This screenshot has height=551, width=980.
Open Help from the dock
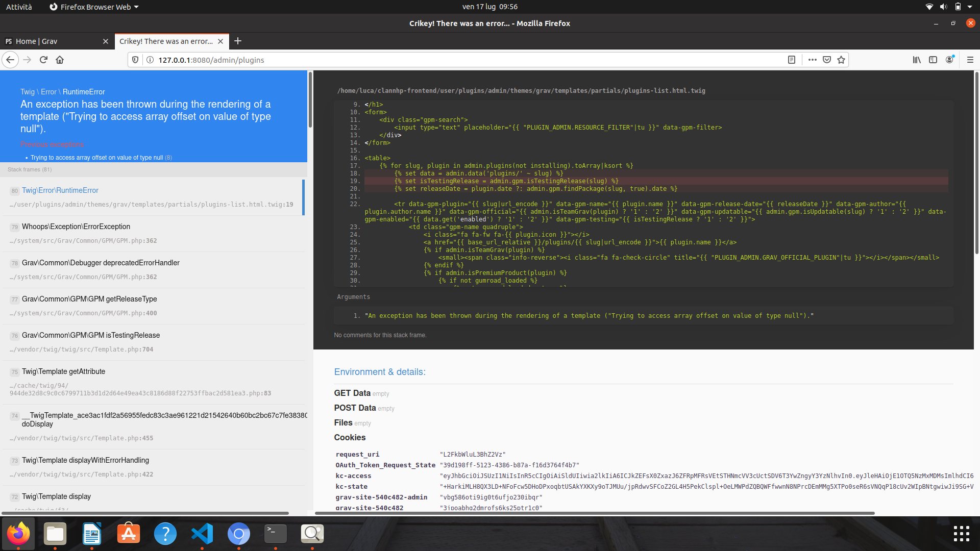165,534
